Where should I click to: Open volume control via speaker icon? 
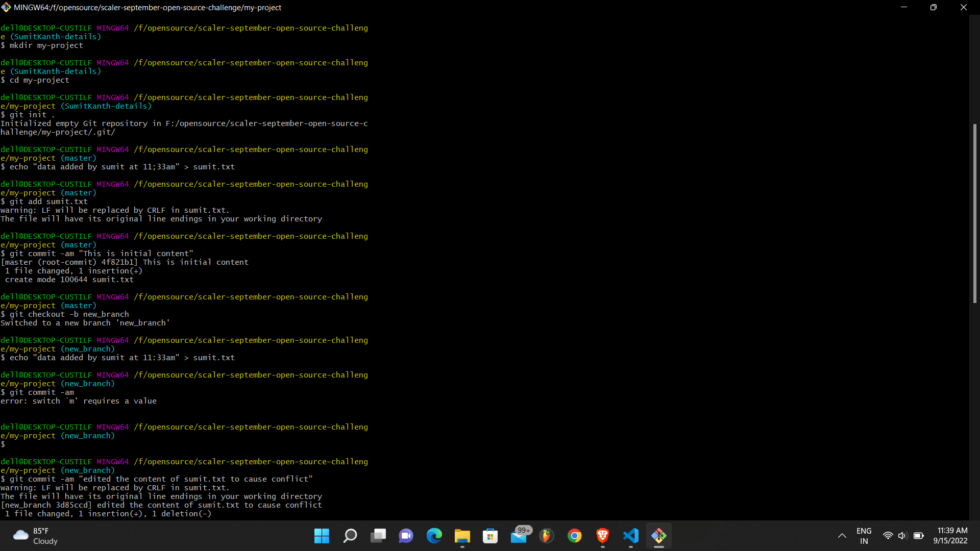[x=903, y=536]
